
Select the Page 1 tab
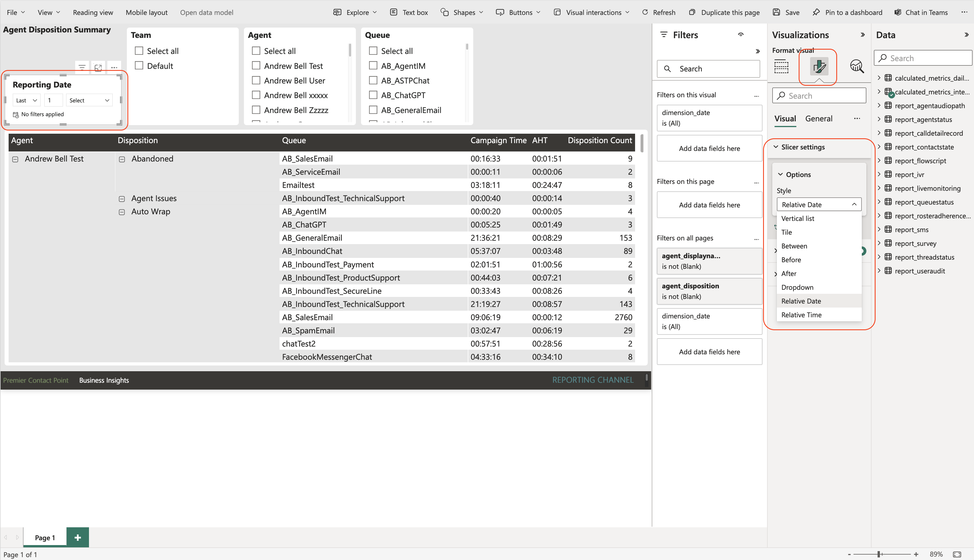[x=45, y=538]
